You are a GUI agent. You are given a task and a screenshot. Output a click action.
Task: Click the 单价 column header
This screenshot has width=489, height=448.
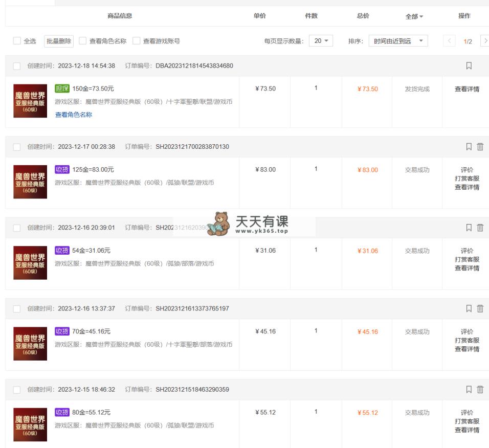[x=259, y=16]
